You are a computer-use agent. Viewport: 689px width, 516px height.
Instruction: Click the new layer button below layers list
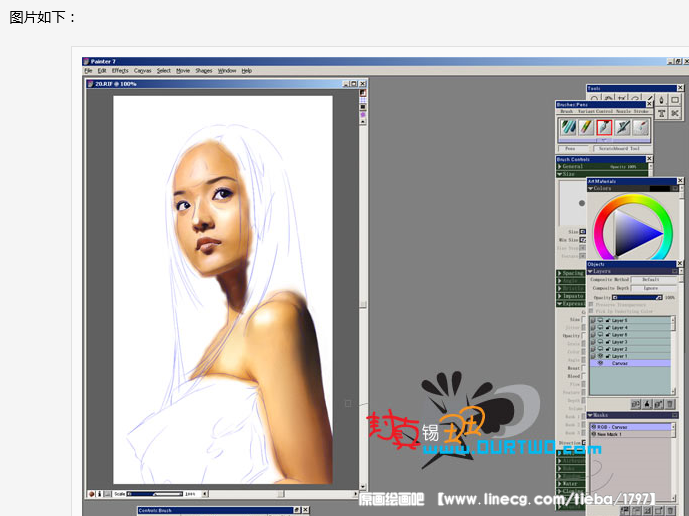658,404
